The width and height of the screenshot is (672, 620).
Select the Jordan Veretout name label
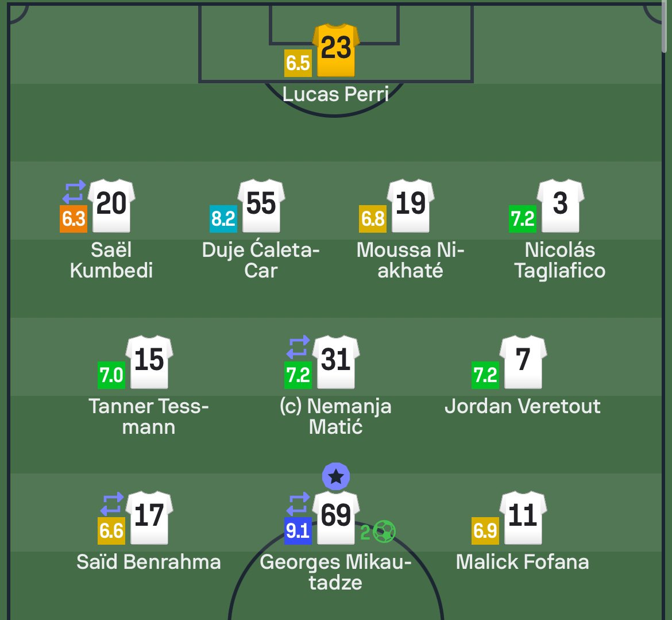click(x=523, y=406)
